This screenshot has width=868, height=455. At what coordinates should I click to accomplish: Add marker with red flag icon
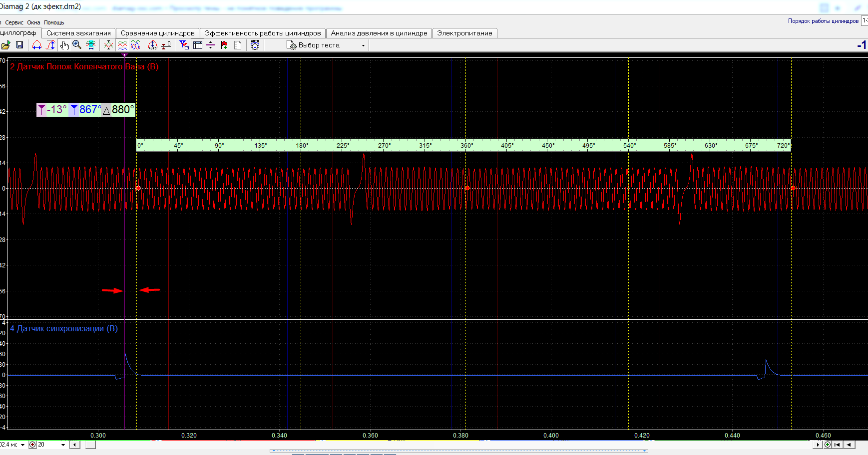(x=224, y=45)
